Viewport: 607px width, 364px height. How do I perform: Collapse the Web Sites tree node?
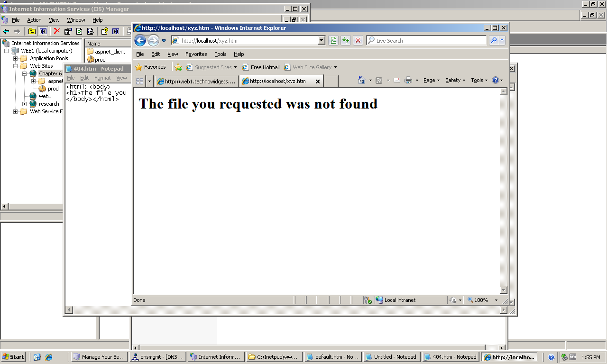[16, 66]
